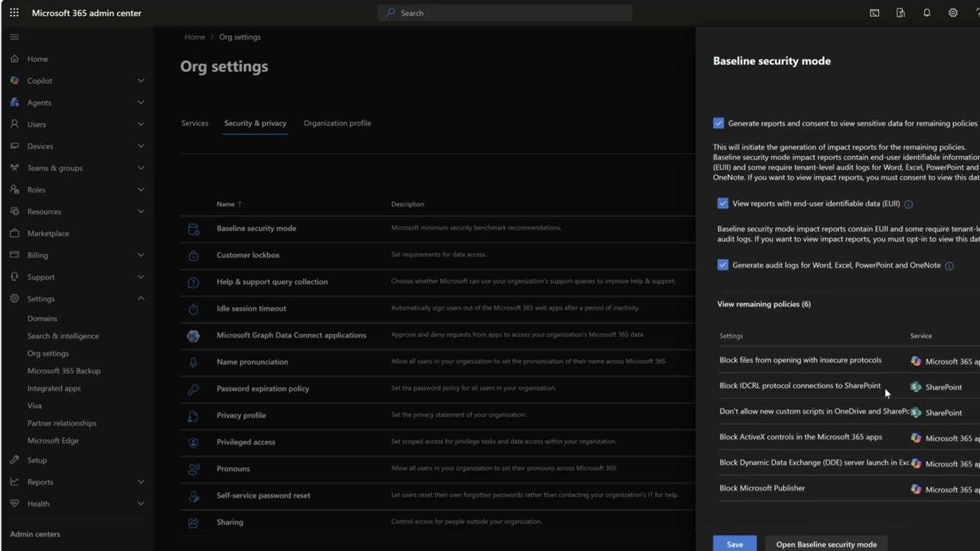
Task: Uncheck Generate audit logs for Word checkbox
Action: pos(723,265)
